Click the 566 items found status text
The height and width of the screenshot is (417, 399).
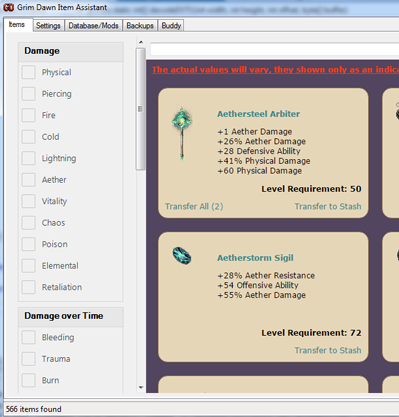pyautogui.click(x=34, y=409)
